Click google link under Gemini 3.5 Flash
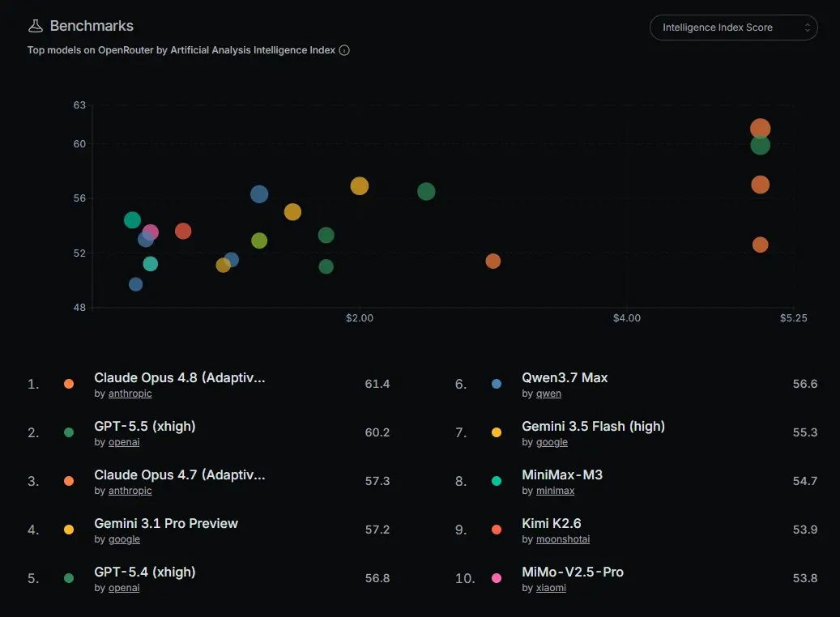The image size is (840, 617). 552,442
